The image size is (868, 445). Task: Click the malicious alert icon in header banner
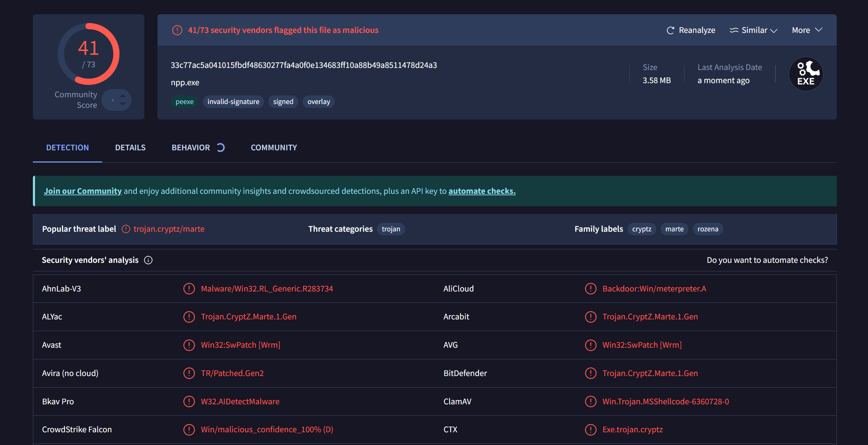pyautogui.click(x=177, y=30)
